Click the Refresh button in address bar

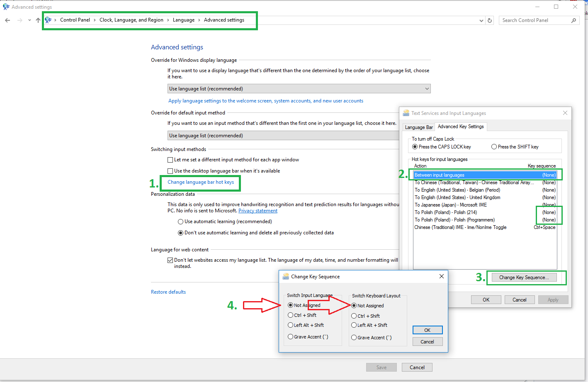490,20
